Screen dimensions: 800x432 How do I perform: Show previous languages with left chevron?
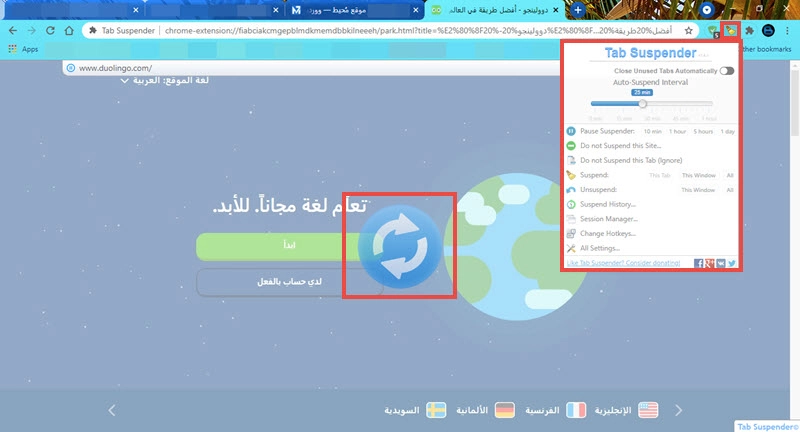point(112,410)
